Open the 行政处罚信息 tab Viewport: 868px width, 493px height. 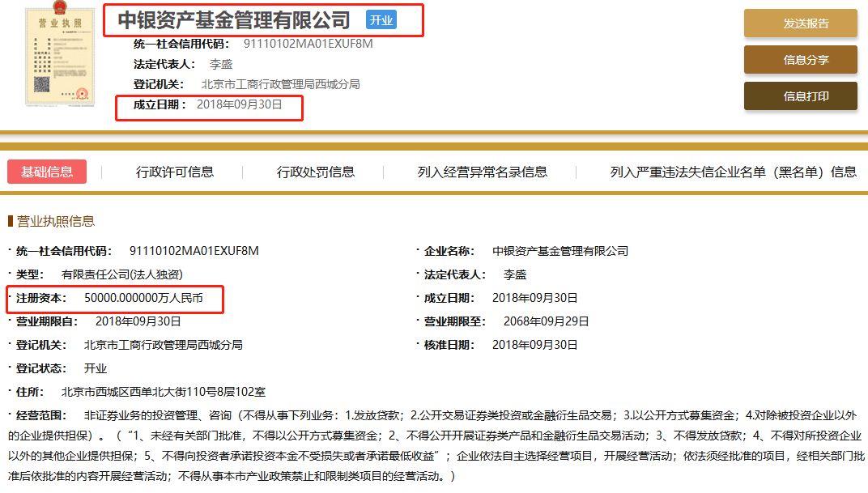(x=316, y=172)
